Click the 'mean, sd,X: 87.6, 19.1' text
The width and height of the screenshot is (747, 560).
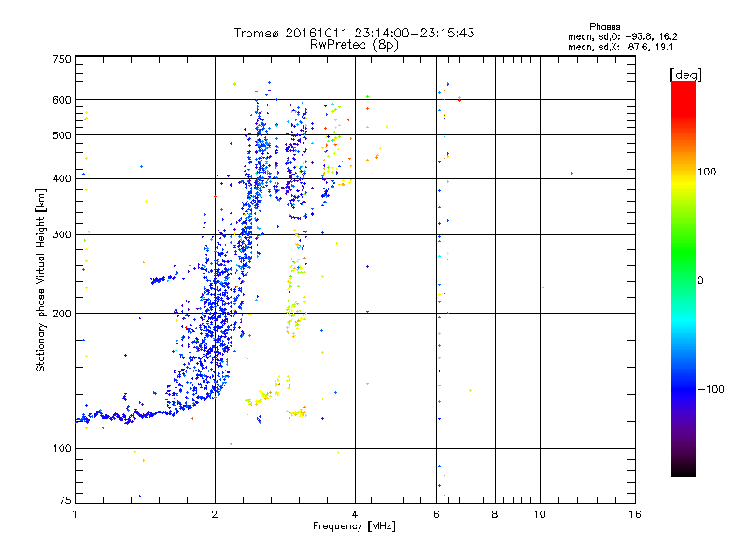(621, 48)
